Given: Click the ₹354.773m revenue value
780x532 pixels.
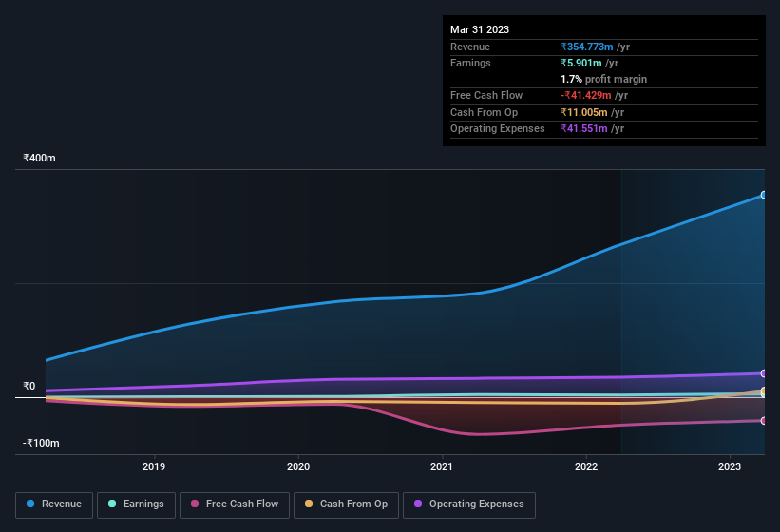Looking at the screenshot, I should pyautogui.click(x=587, y=47).
